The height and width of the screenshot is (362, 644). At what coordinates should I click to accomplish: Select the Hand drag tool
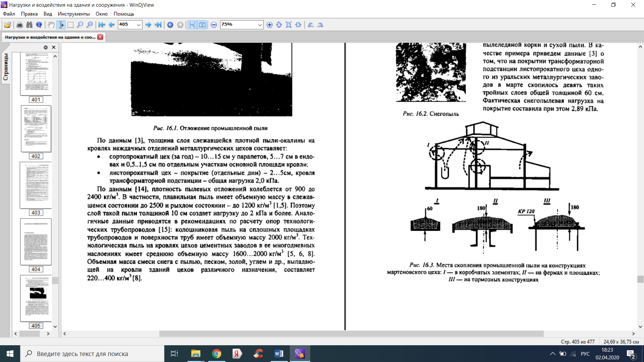coord(51,25)
